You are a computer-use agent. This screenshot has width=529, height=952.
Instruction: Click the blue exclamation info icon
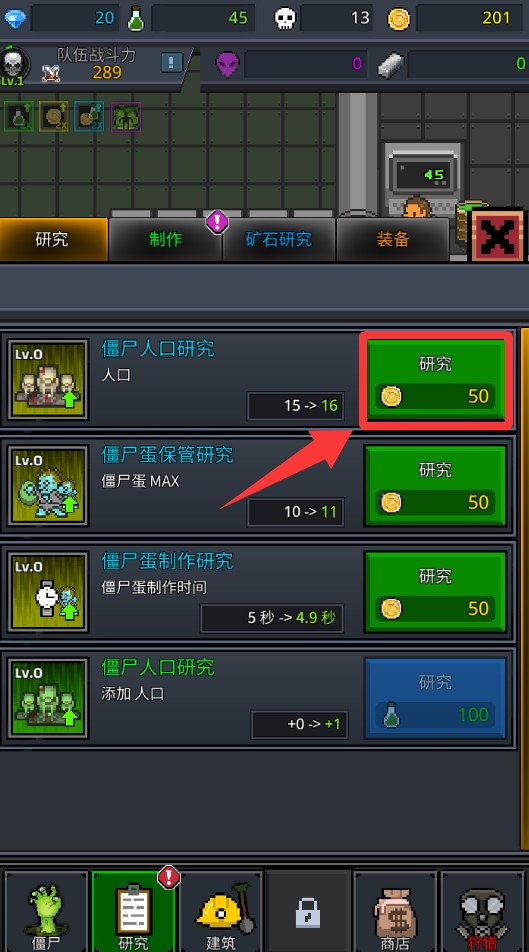pyautogui.click(x=172, y=62)
